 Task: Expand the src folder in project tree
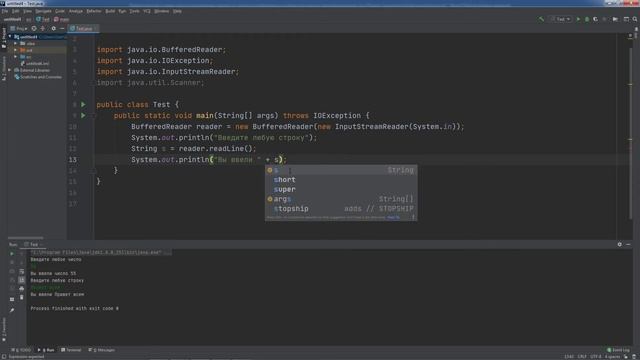(16, 57)
